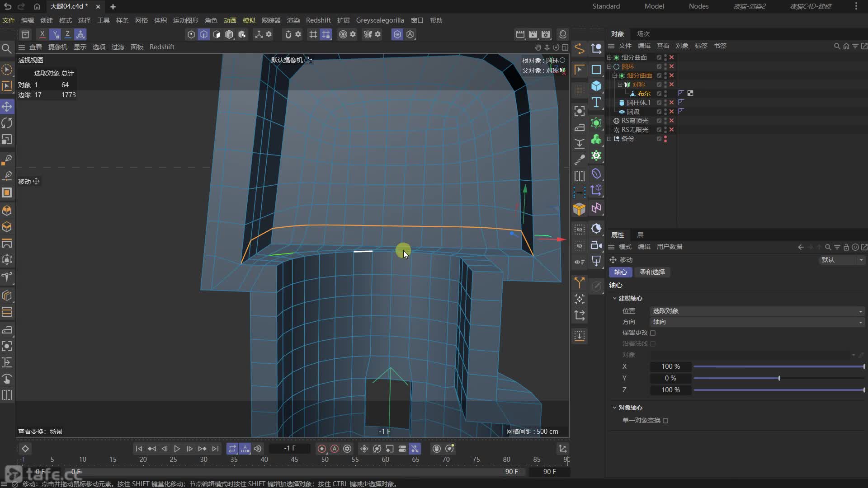Image resolution: width=868 pixels, height=488 pixels.
Task: Toggle the red X on RS穹顶光
Action: pyautogui.click(x=671, y=121)
